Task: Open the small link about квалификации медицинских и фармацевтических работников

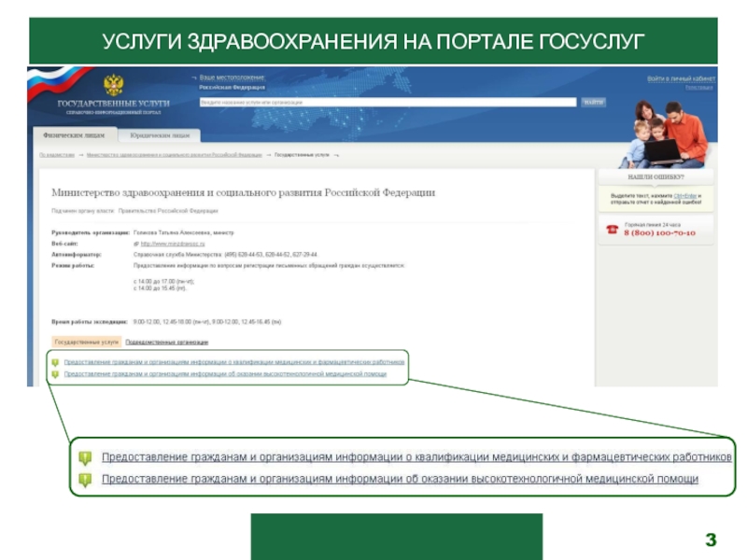Action: [x=234, y=362]
